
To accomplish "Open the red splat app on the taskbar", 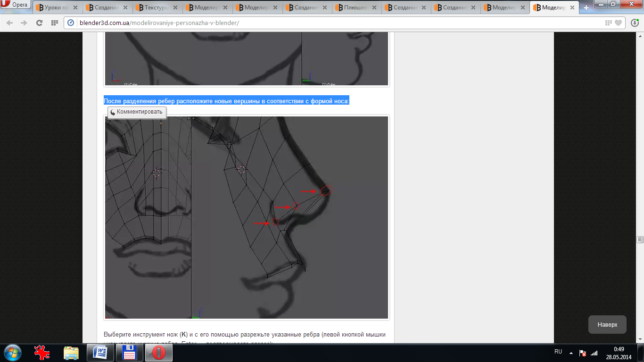I will (42, 352).
